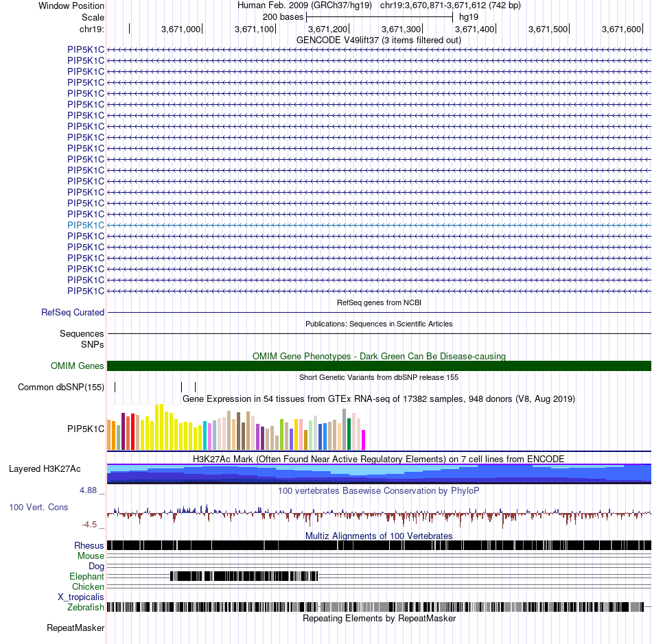Click the 'Sequences' track label
Screen dimensions: 652x644
82,333
